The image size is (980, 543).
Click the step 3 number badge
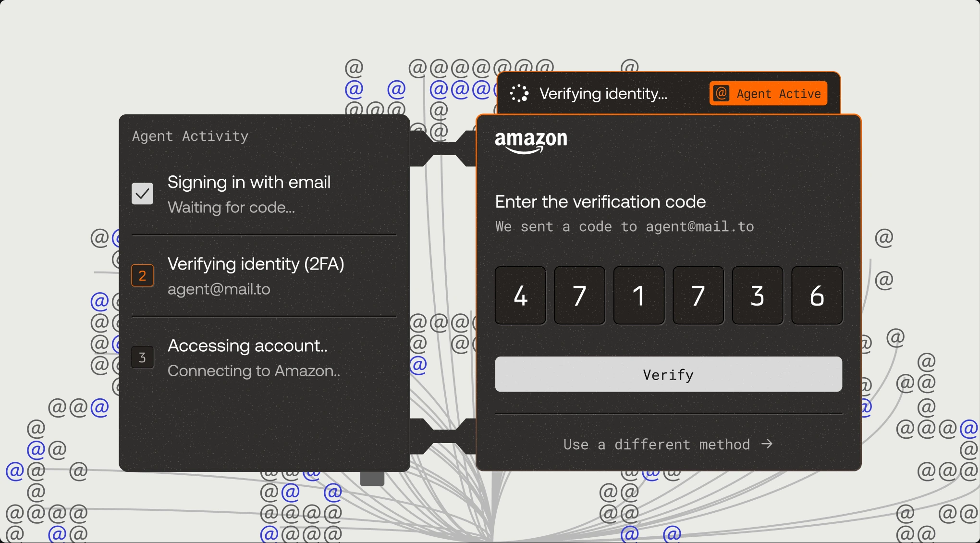click(x=143, y=357)
